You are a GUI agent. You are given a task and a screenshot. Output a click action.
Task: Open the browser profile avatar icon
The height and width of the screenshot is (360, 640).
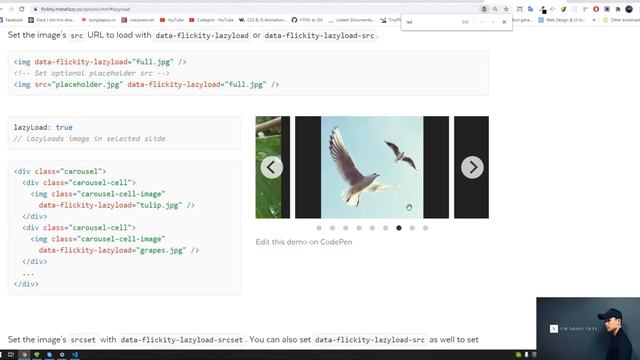(x=629, y=9)
